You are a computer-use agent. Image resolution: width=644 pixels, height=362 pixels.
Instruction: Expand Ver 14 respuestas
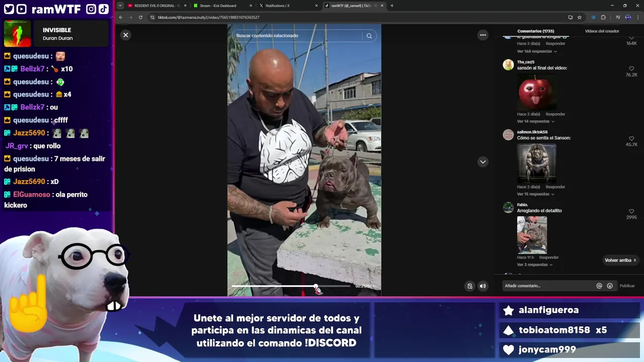[536, 121]
